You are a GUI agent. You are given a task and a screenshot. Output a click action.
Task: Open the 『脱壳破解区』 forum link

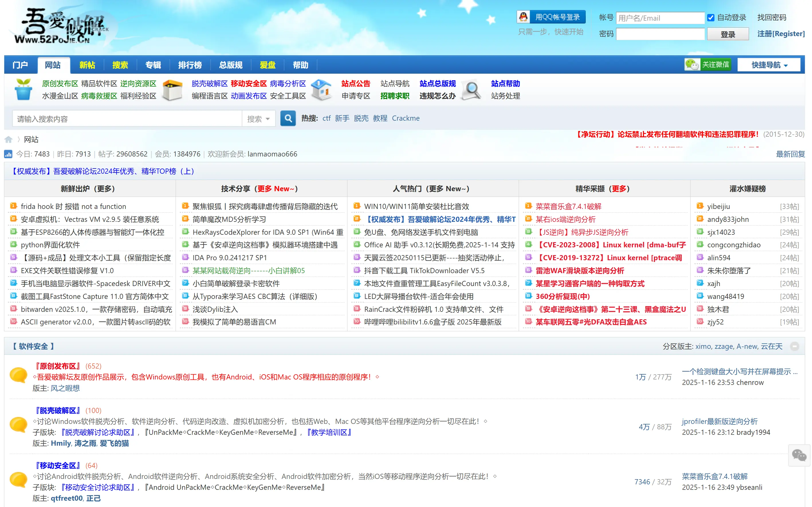pyautogui.click(x=58, y=410)
